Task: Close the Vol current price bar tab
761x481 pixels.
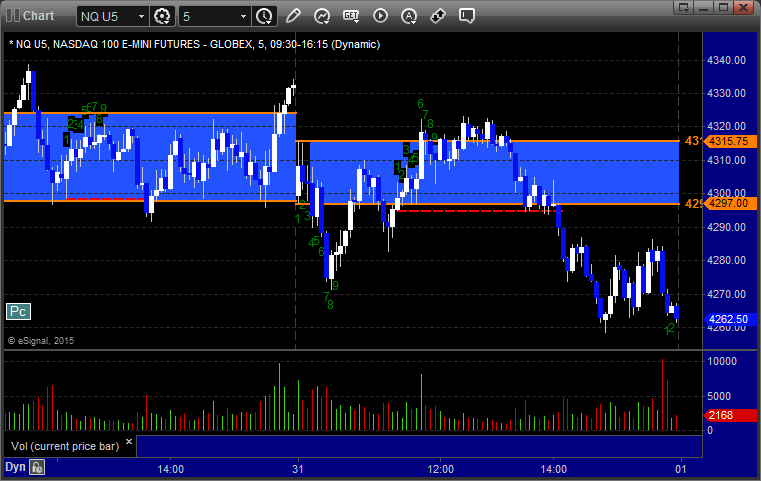Action: (x=129, y=442)
